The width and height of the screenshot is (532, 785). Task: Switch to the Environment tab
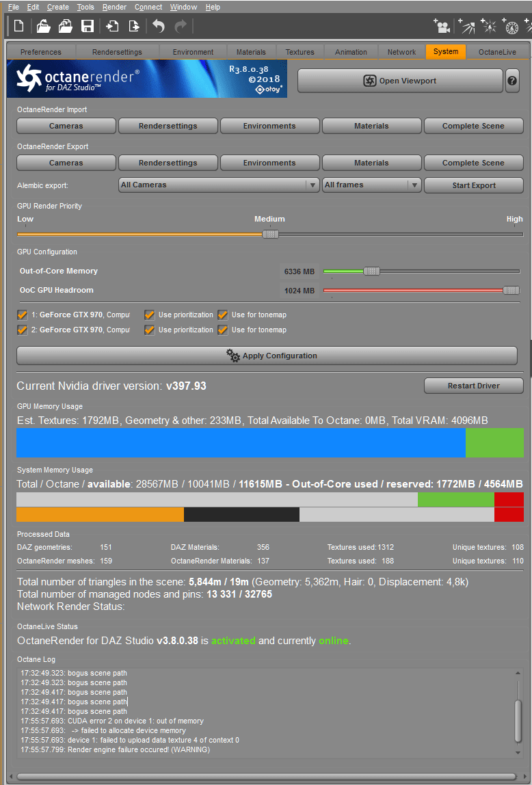tap(194, 52)
